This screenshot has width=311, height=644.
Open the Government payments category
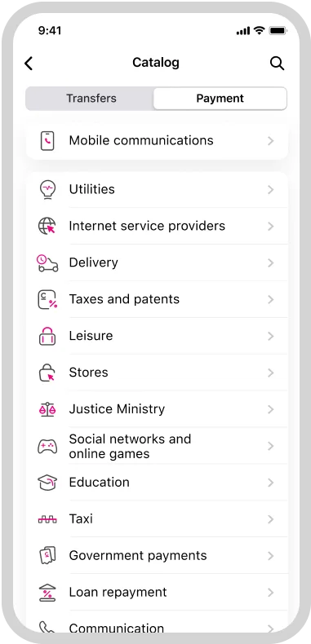pyautogui.click(x=157, y=556)
